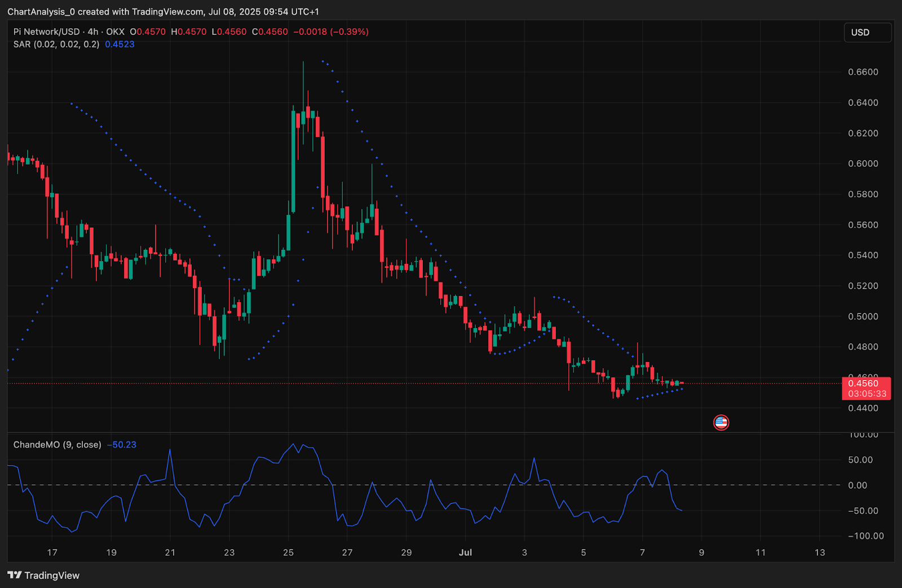Click the 17 date marker on time axis

52,552
